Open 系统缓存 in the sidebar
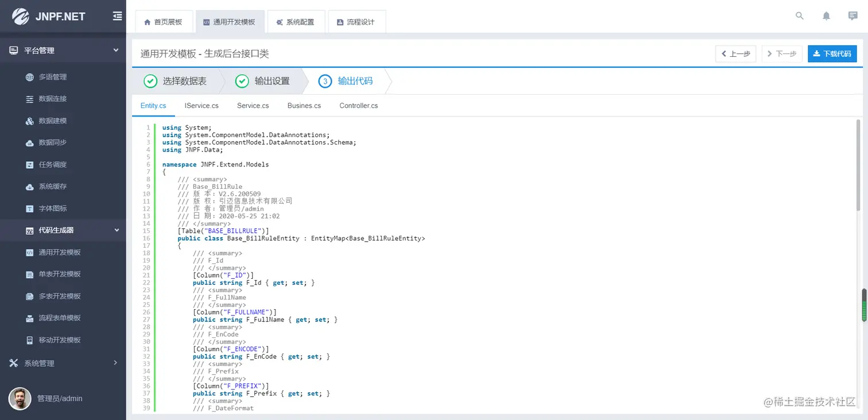868x420 pixels. 63,187
